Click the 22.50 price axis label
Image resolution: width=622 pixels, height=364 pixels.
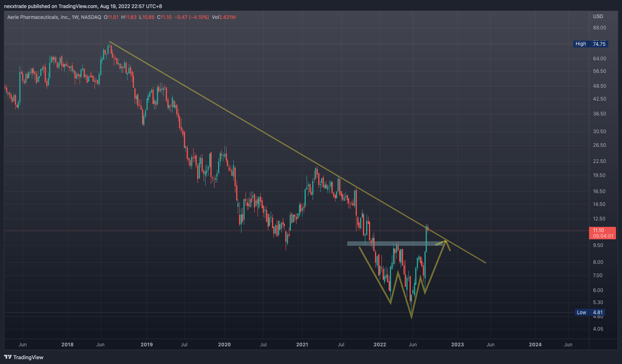[x=599, y=161]
